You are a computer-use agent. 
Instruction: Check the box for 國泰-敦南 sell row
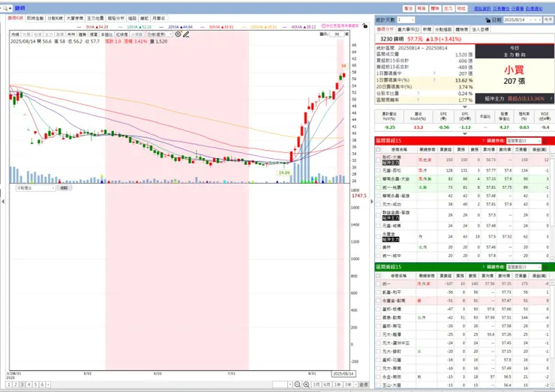[x=378, y=318]
